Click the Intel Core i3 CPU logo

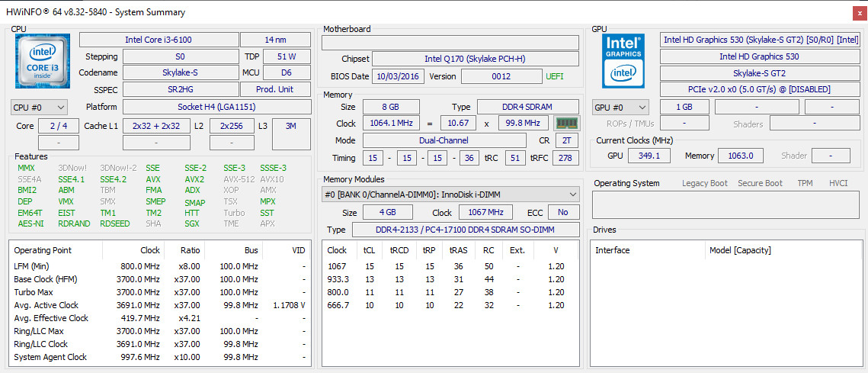click(x=42, y=61)
